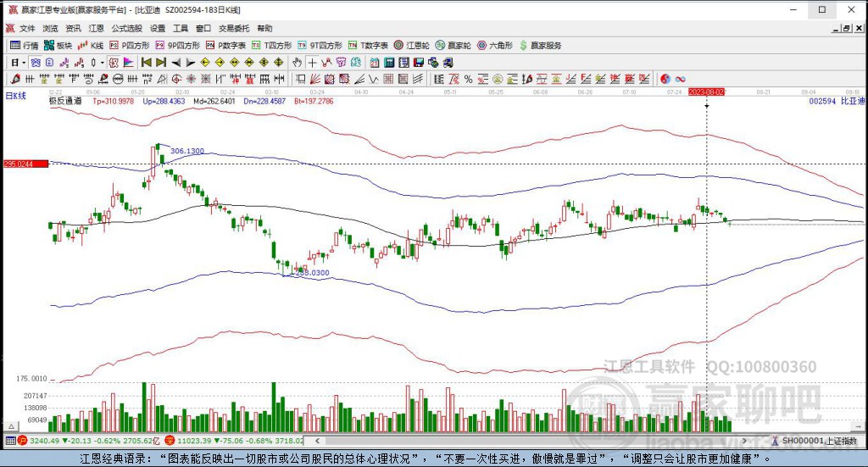Click the 2023-08-02 date marker
Image resolution: width=868 pixels, height=467 pixels.
click(706, 92)
